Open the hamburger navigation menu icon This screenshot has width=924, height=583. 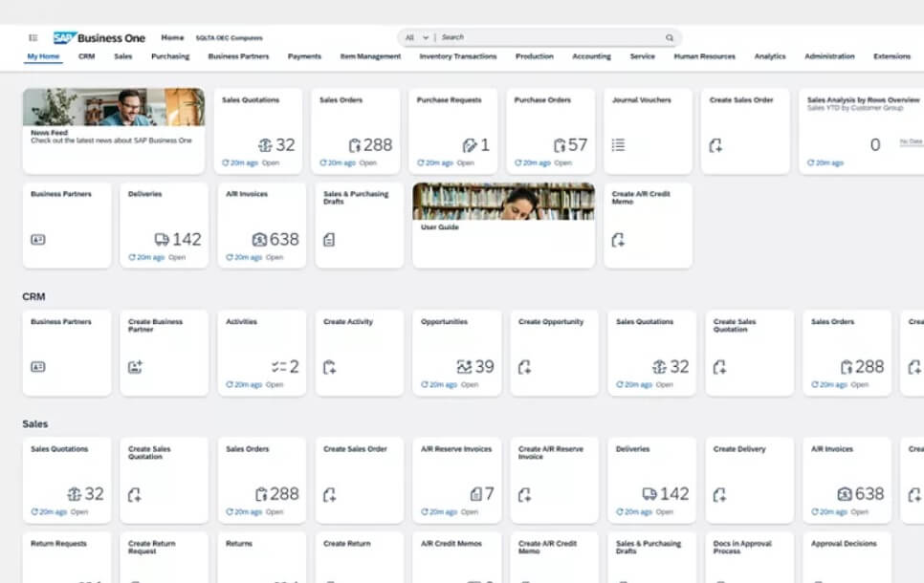click(33, 38)
